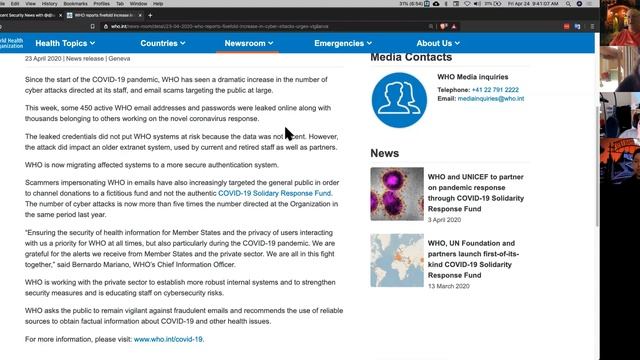Viewport: 640px width, 360px height.
Task: Click the 'Media Contacts' heading
Action: point(411,57)
